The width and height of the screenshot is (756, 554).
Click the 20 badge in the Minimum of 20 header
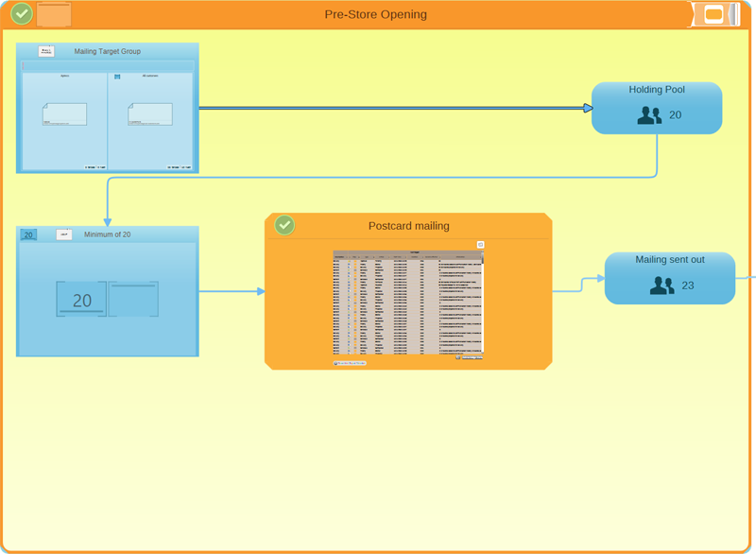[x=28, y=234]
